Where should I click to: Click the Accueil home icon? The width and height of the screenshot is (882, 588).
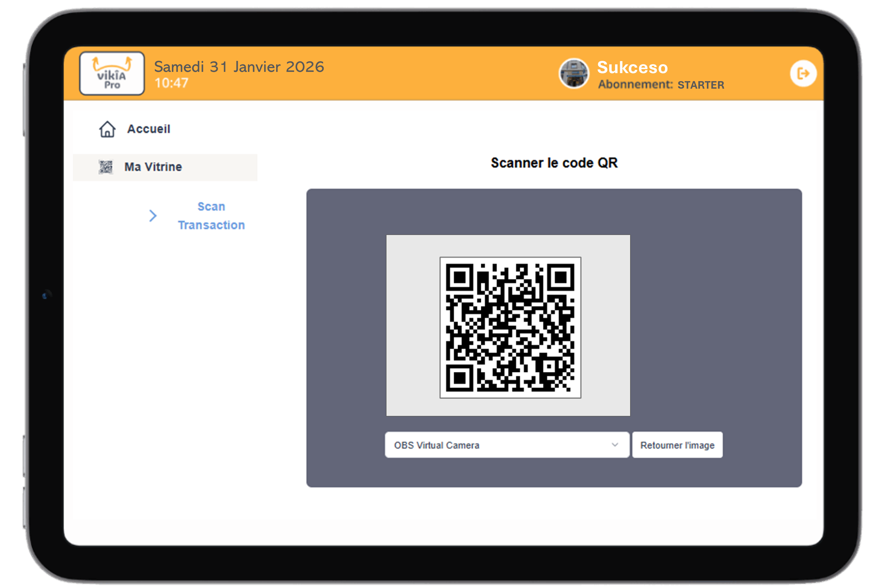click(x=107, y=129)
